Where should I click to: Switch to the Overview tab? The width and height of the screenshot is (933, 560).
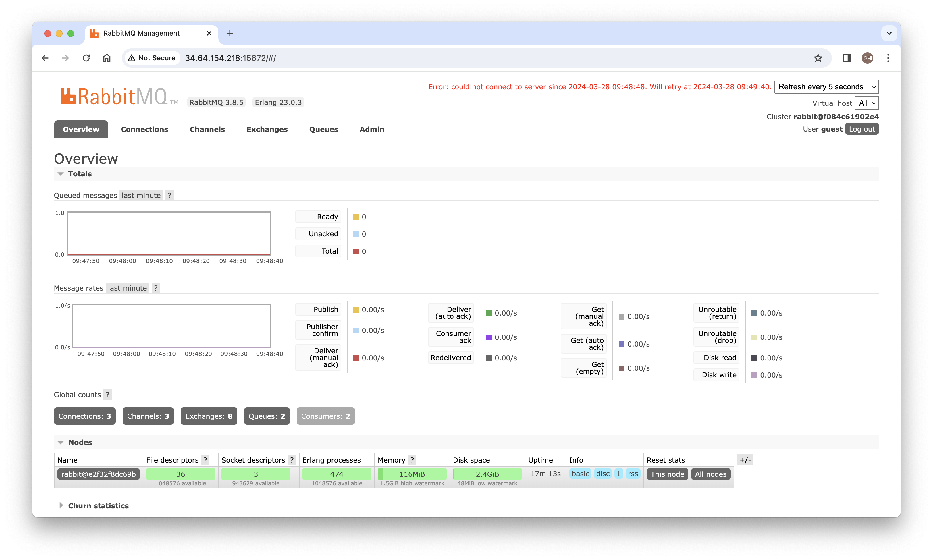(81, 129)
